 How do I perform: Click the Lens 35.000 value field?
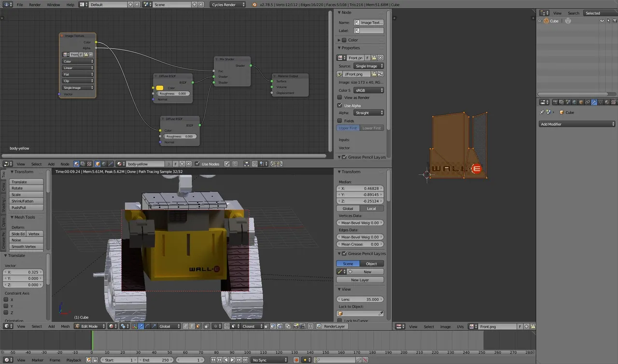pos(360,299)
